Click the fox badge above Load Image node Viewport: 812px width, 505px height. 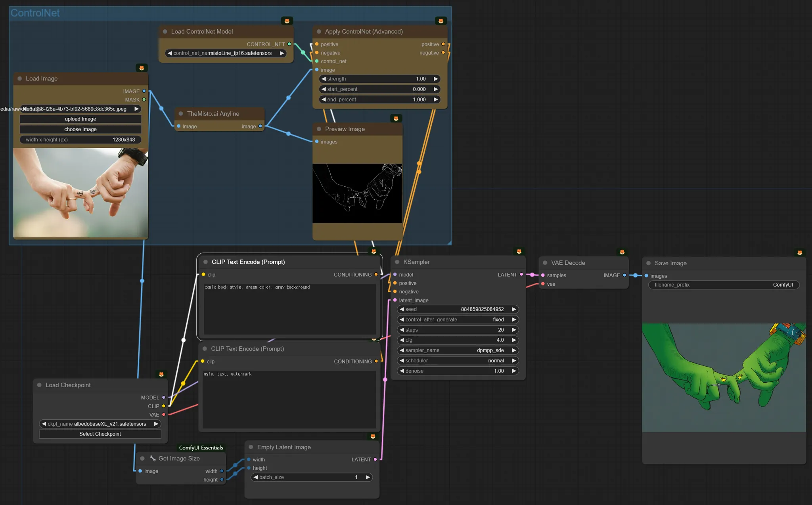pyautogui.click(x=142, y=68)
